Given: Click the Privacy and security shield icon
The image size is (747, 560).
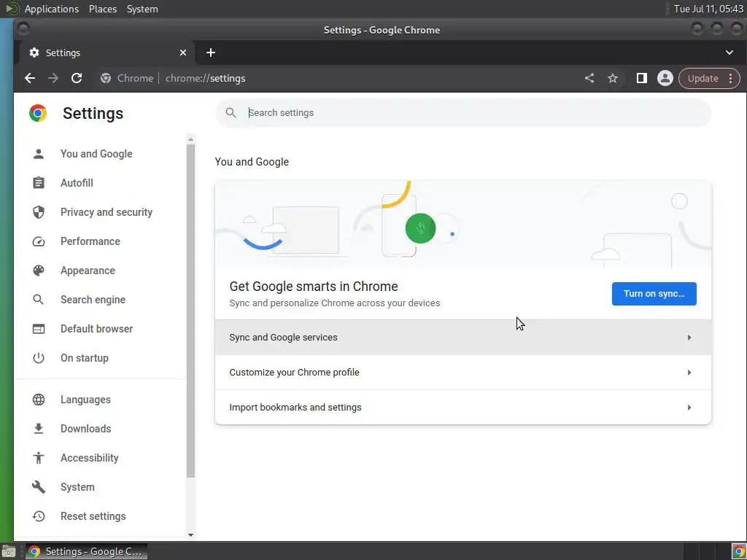Looking at the screenshot, I should click(x=39, y=212).
